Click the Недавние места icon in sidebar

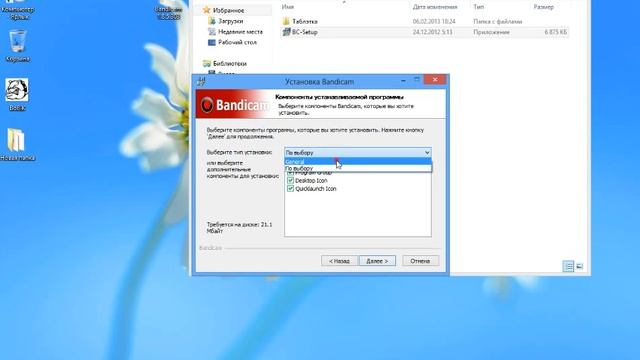211,31
